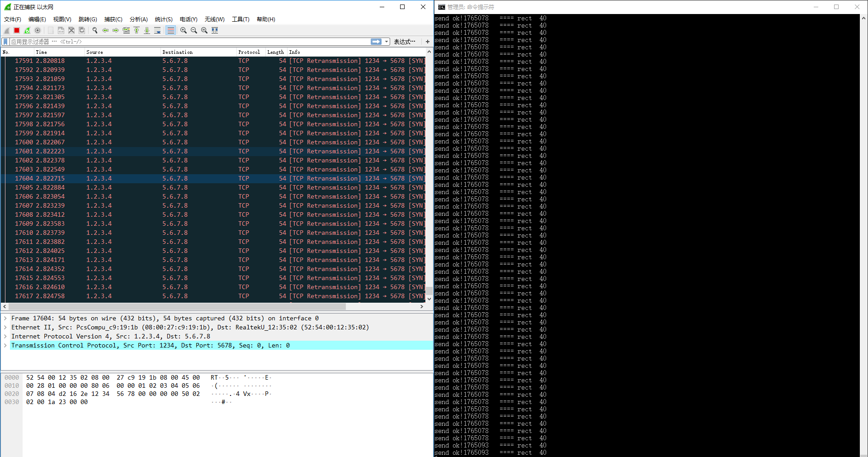This screenshot has height=457, width=868.
Task: Click the Find packet magnifier icon
Action: click(95, 30)
